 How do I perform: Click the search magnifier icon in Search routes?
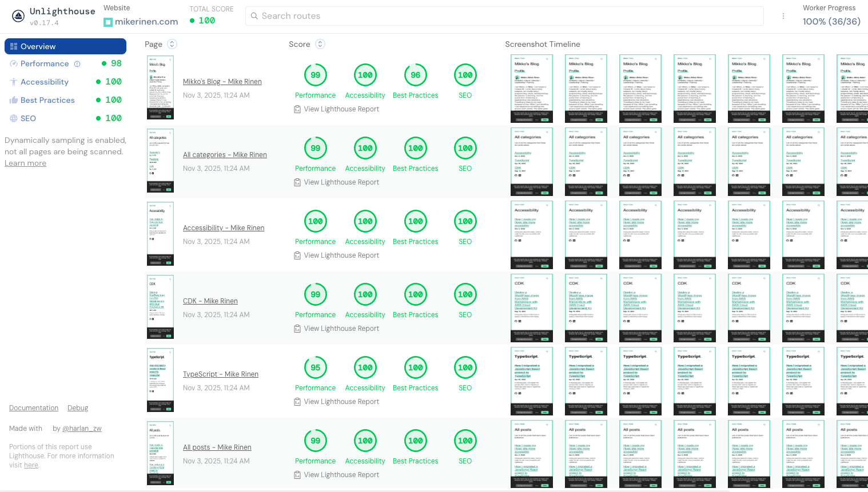tap(254, 15)
